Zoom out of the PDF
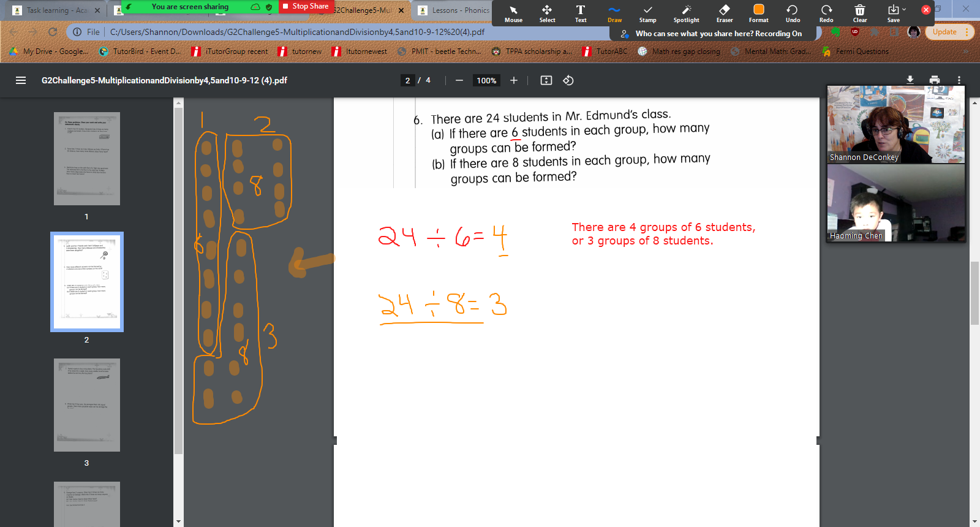980x527 pixels. click(x=459, y=80)
